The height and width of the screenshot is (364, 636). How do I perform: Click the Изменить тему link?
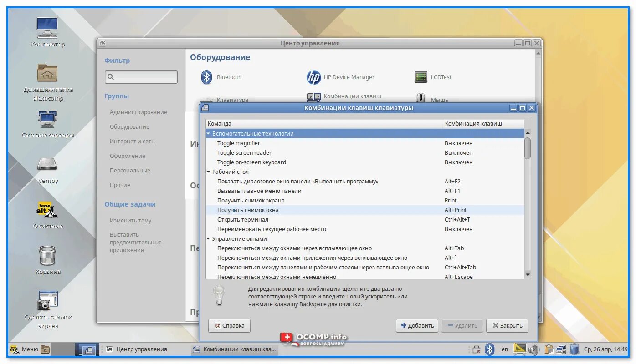[x=130, y=221]
